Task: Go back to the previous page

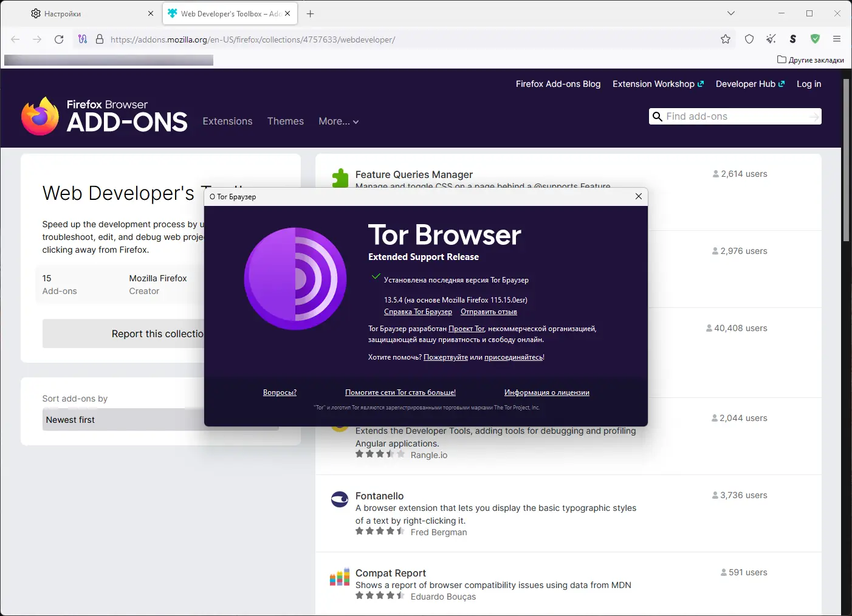Action: pyautogui.click(x=16, y=39)
